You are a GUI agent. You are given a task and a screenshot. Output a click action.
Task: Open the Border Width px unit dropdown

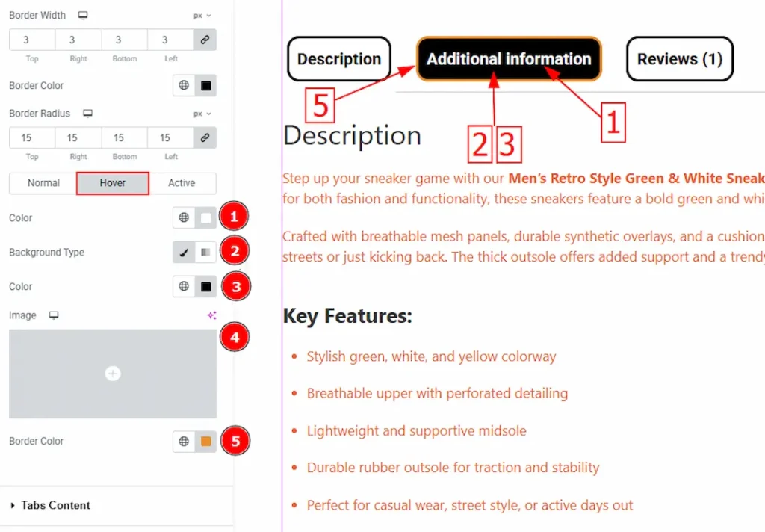[x=202, y=16]
